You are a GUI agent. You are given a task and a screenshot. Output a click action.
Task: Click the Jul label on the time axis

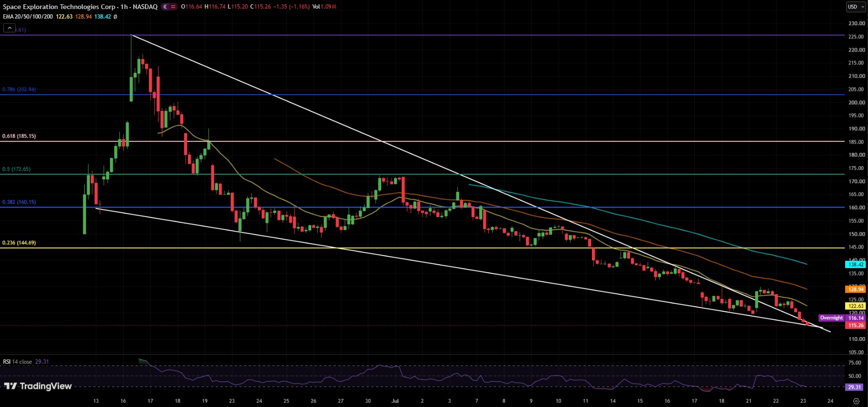[x=395, y=401]
